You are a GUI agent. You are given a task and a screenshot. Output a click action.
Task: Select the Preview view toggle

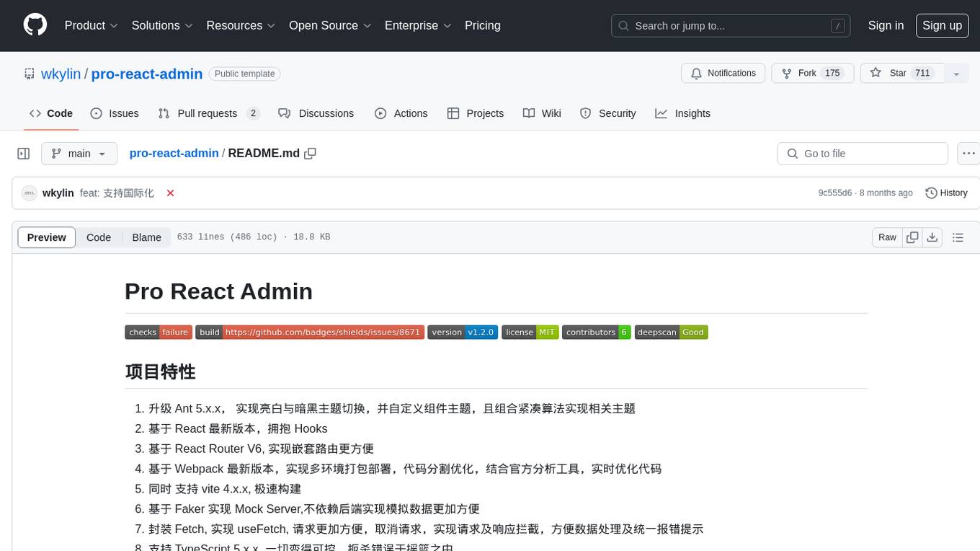point(47,237)
